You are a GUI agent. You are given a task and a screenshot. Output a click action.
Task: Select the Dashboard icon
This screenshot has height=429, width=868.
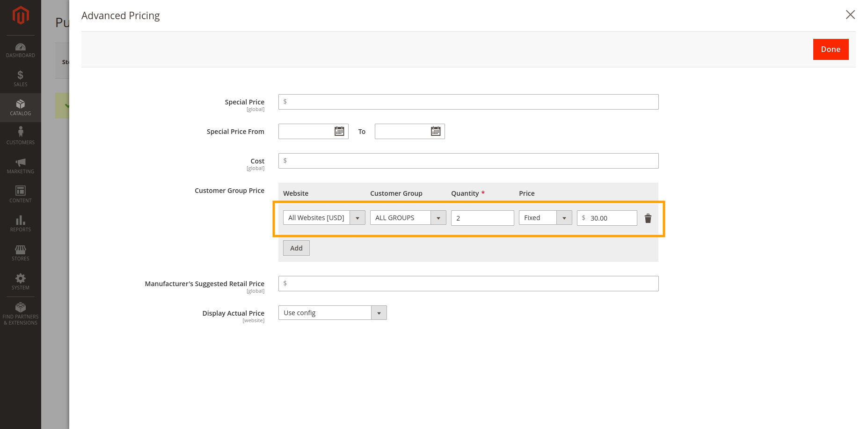pos(21,50)
